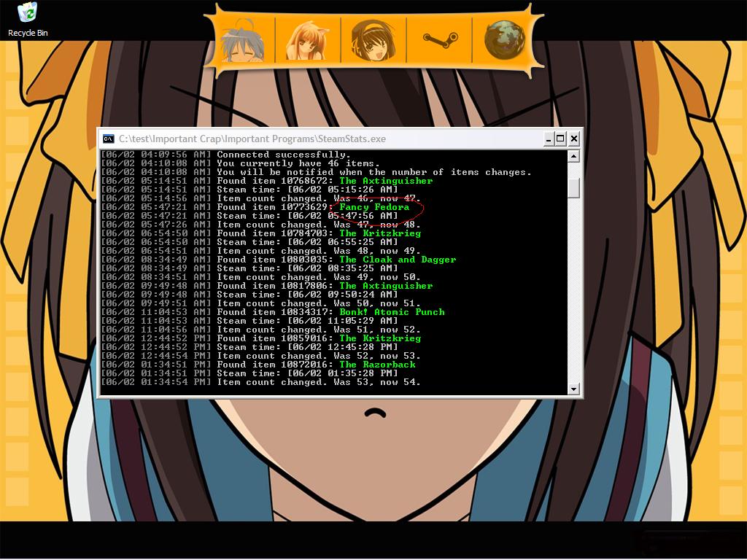Launch the gray-haired anime character dock icon

[242, 41]
